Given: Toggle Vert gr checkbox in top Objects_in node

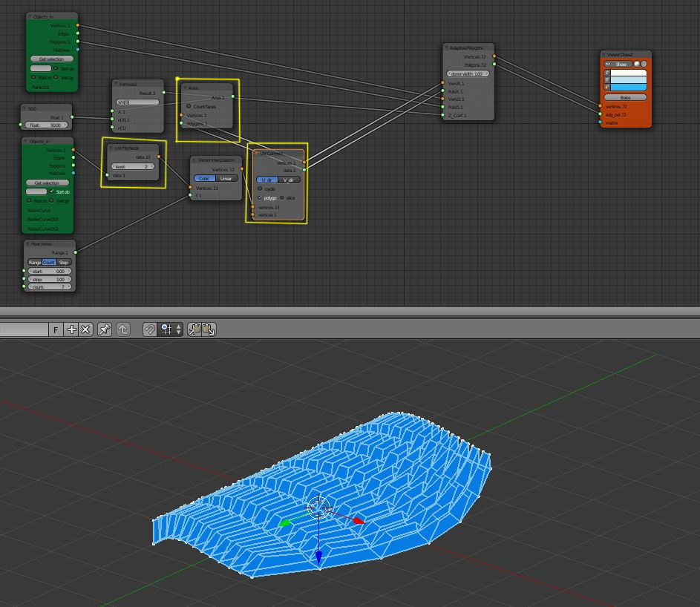Looking at the screenshot, I should coord(56,77).
